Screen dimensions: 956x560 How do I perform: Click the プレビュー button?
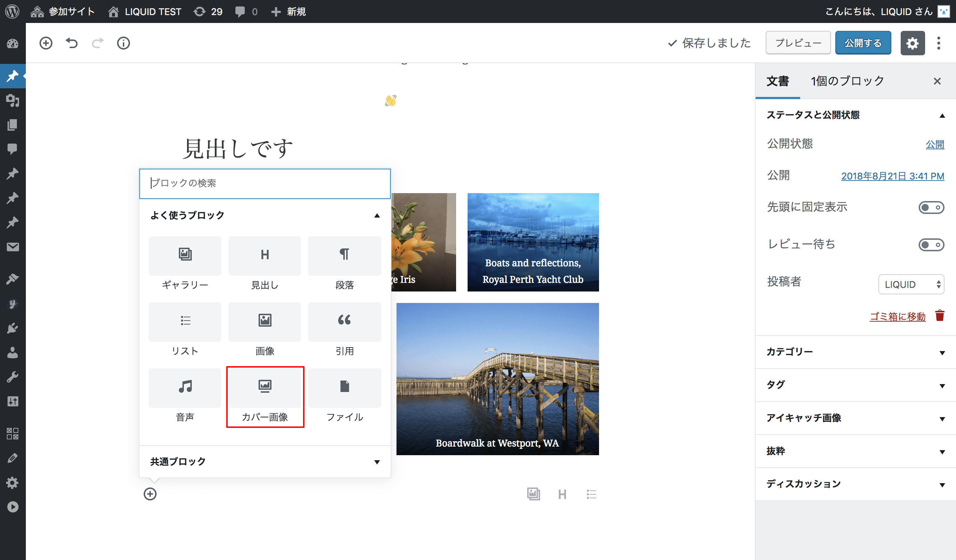pos(798,43)
